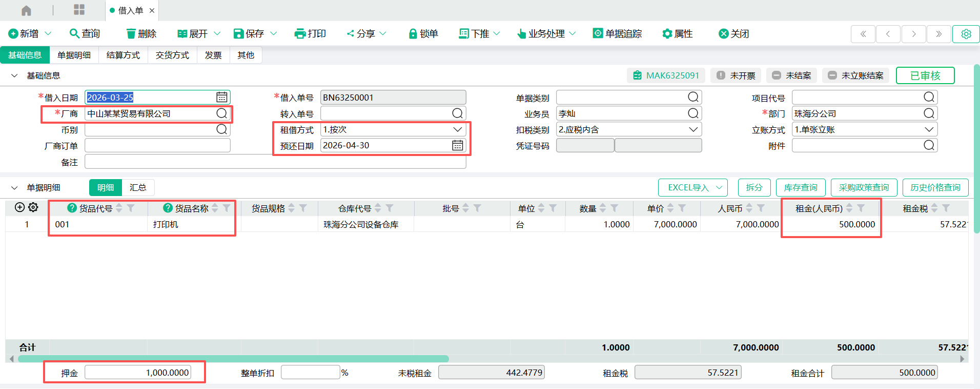Collapse the 基础信息 section
The image size is (980, 389).
14,76
